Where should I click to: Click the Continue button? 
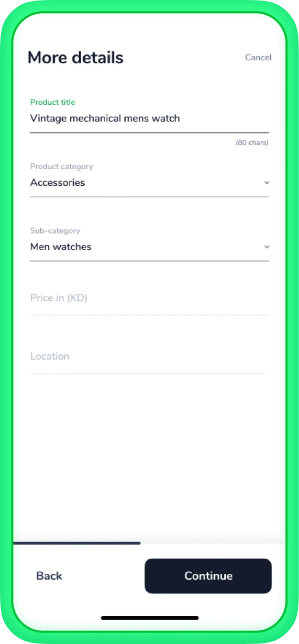[208, 576]
